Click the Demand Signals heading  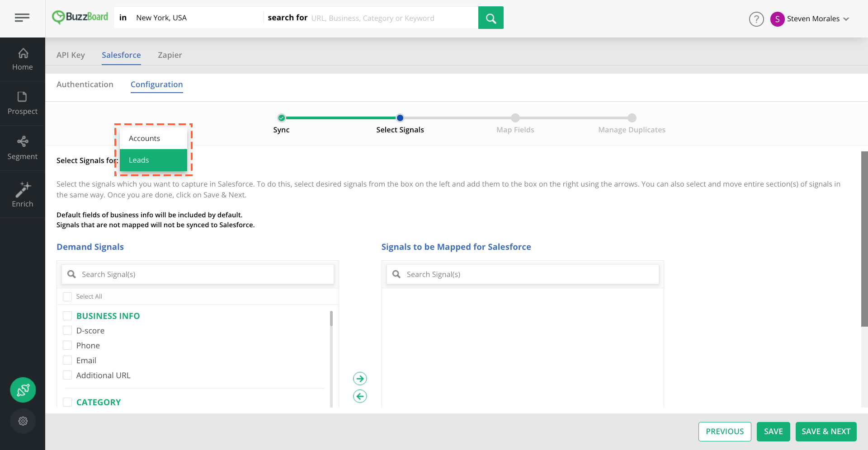coord(90,247)
